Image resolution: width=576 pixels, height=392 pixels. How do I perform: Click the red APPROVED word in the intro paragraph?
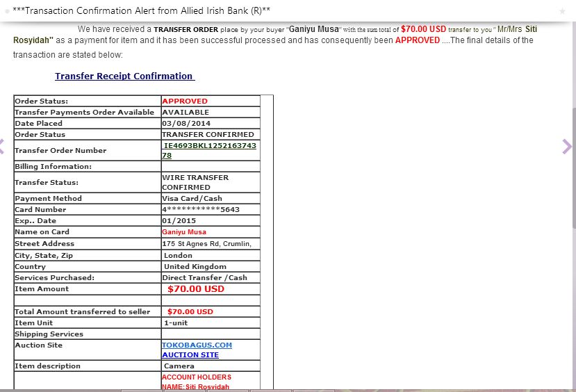click(418, 40)
